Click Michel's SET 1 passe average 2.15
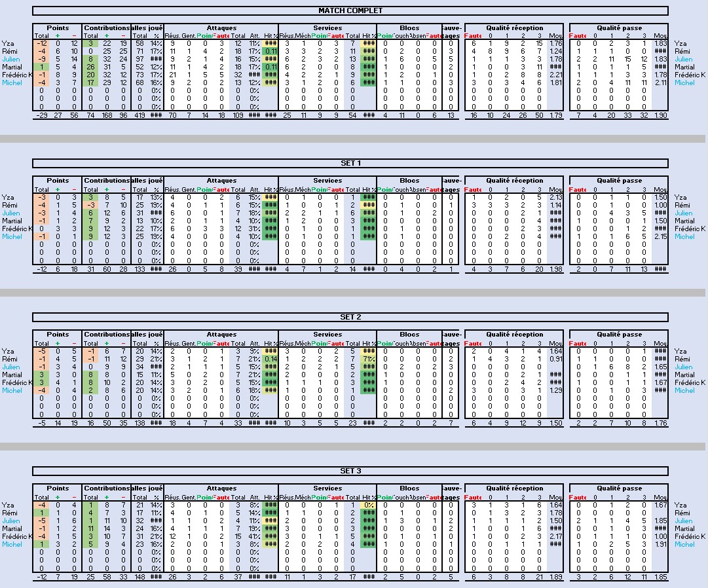This screenshot has width=708, height=588. [x=660, y=236]
